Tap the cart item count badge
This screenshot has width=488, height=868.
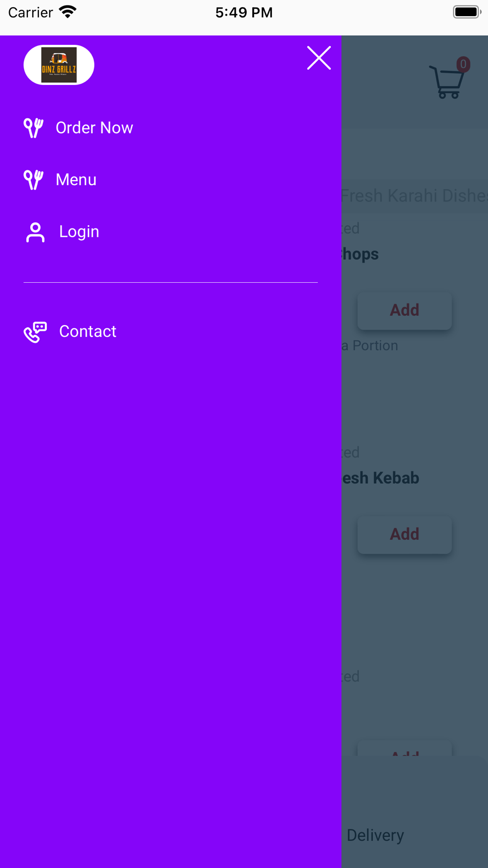[x=463, y=64]
